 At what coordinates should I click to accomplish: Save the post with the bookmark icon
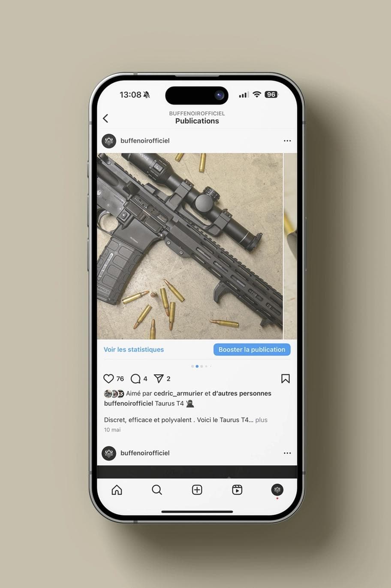[286, 379]
